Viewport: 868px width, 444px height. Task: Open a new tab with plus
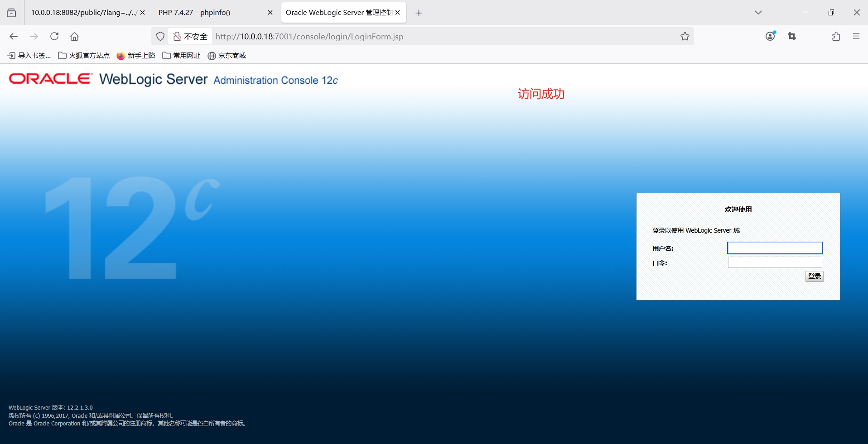419,13
